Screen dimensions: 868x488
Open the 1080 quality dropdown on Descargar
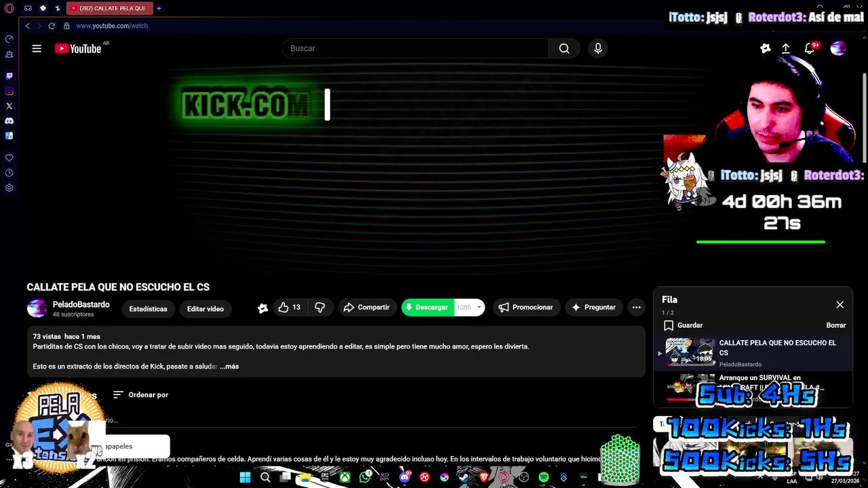coord(469,308)
